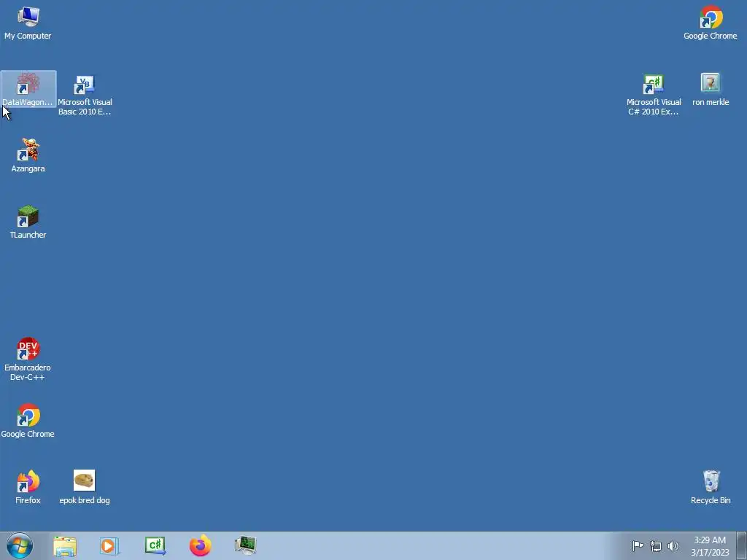Click Google Chrome shortcut above the Firefox icon
This screenshot has height=560, width=747.
coord(28,421)
